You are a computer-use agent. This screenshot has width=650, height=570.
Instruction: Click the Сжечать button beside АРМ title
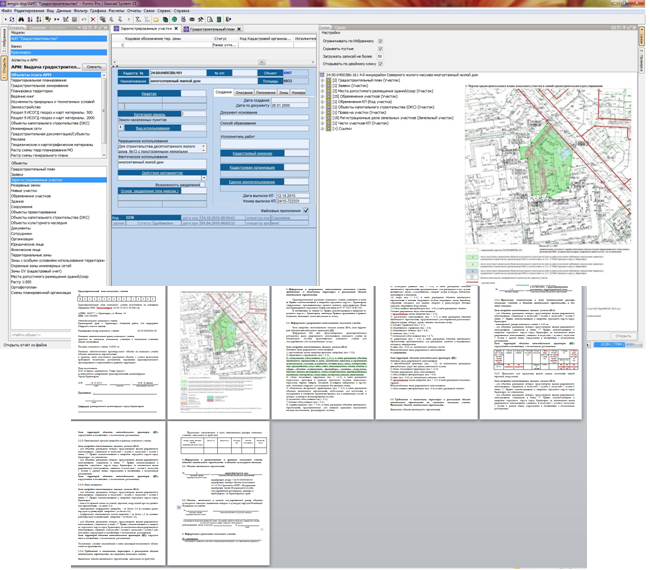click(x=94, y=67)
